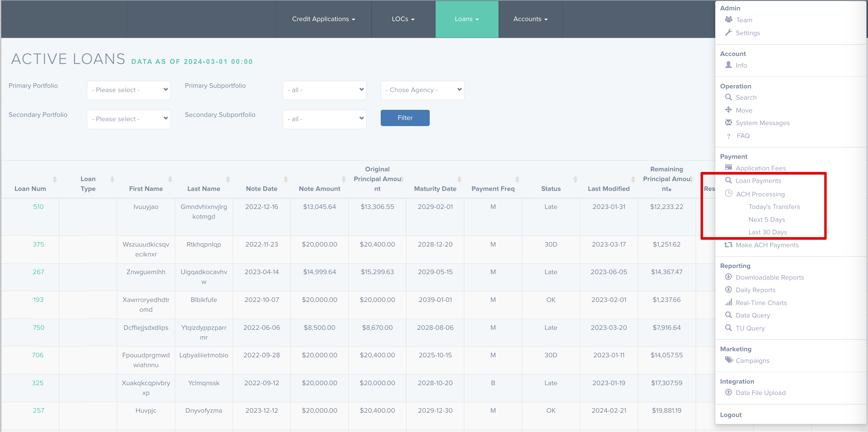This screenshot has width=868, height=432.
Task: Open the Primary Portfolio dropdown
Action: coord(128,90)
